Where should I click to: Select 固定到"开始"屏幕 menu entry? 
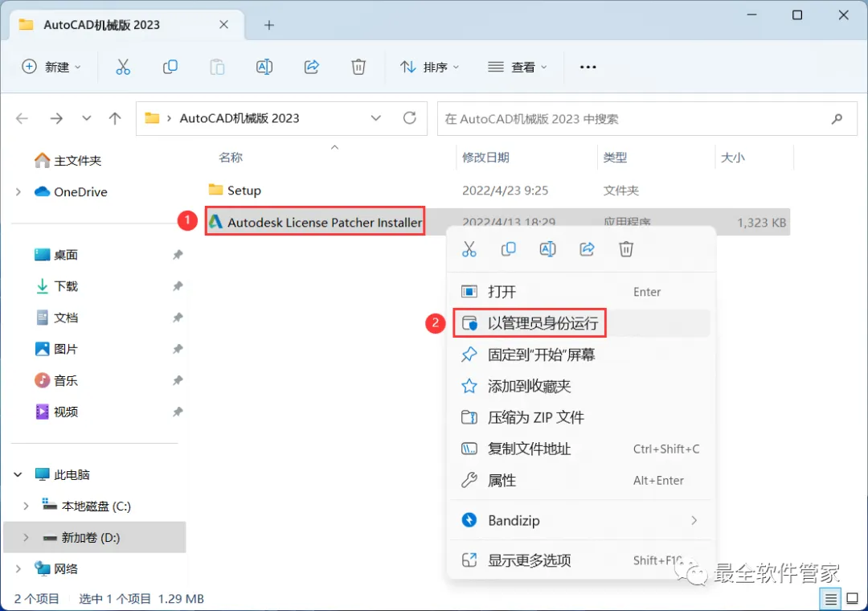click(x=581, y=355)
